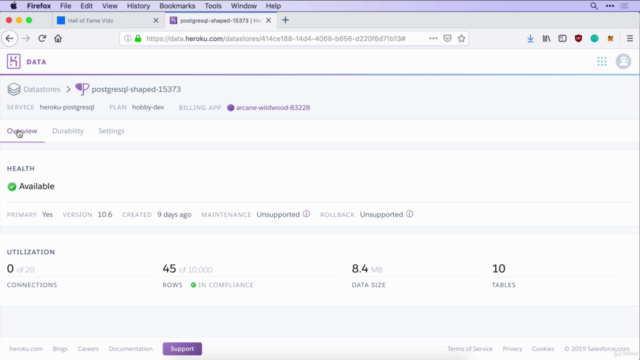Open macOS Spotlight search
The image size is (640, 360).
click(594, 6)
